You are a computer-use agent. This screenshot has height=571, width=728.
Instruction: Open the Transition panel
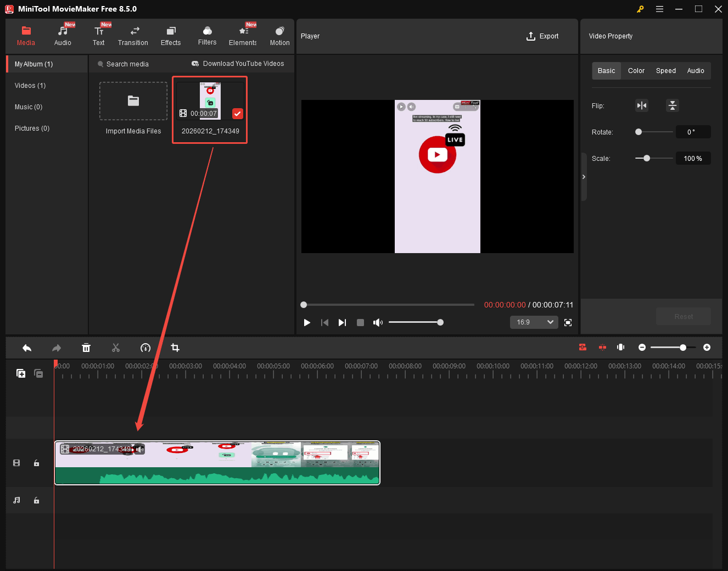coord(133,36)
